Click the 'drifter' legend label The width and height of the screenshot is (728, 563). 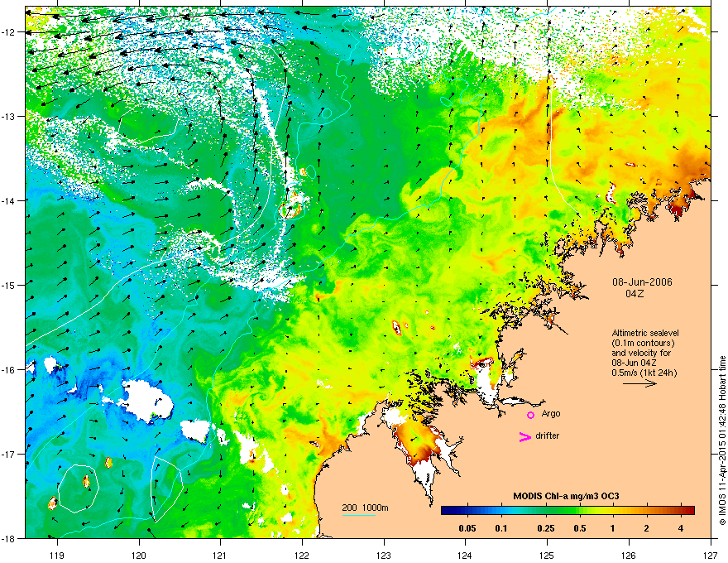(x=548, y=435)
